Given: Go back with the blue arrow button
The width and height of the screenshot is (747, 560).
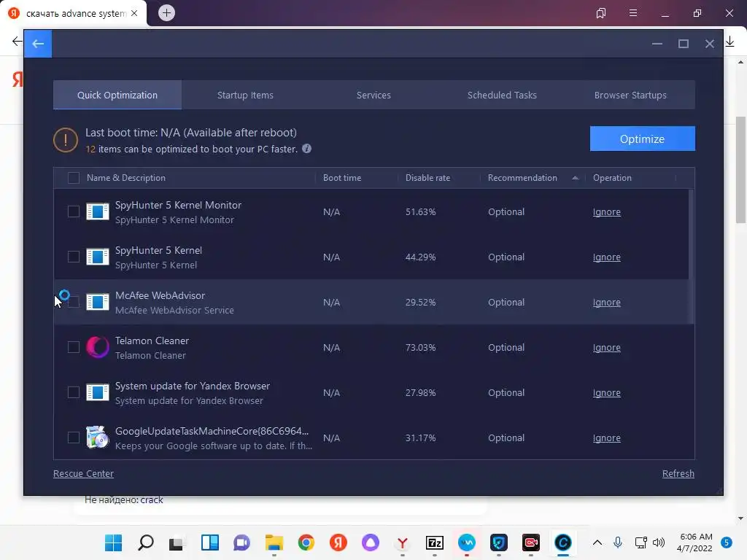Looking at the screenshot, I should click(x=38, y=44).
